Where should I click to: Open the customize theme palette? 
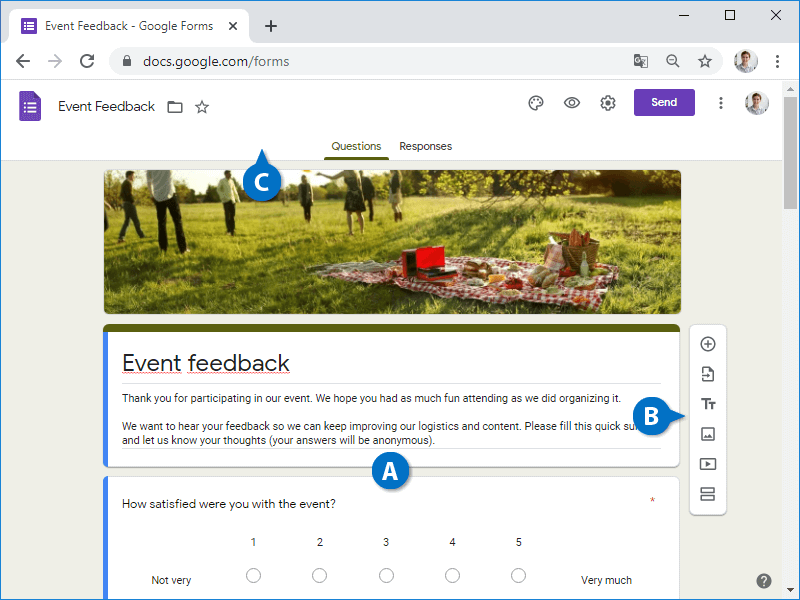click(536, 103)
